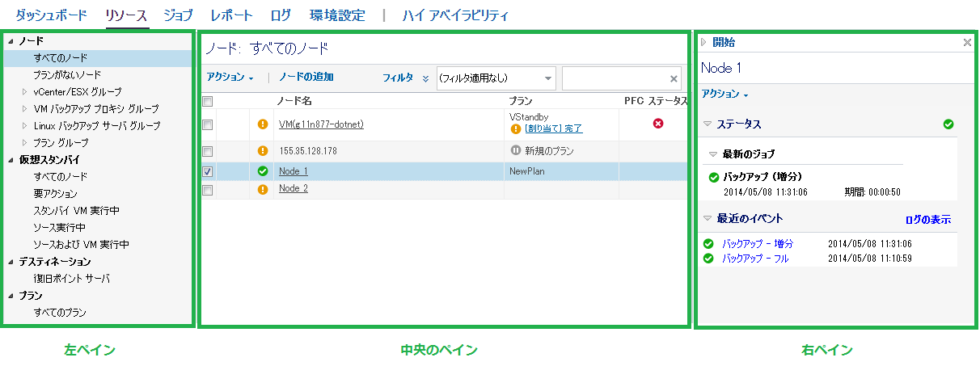Expand VM バックアップ プロキシ グループ
The image size is (980, 366).
pyautogui.click(x=25, y=109)
